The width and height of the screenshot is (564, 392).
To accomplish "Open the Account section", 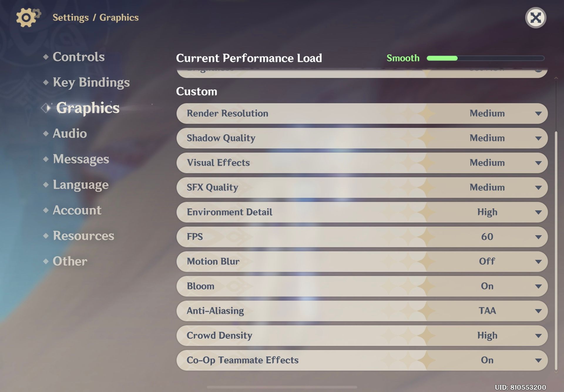I will pyautogui.click(x=77, y=210).
